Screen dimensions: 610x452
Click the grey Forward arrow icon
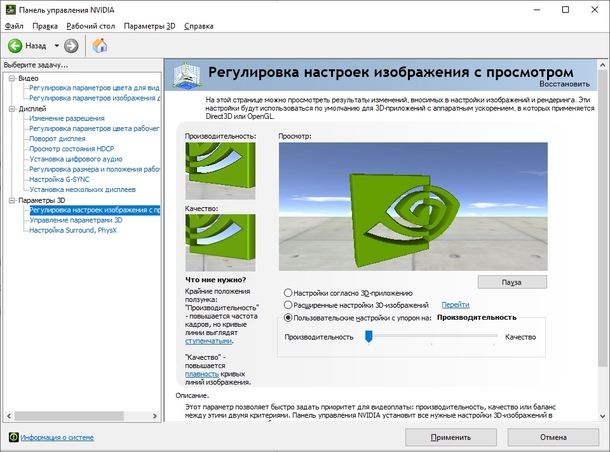tap(71, 46)
